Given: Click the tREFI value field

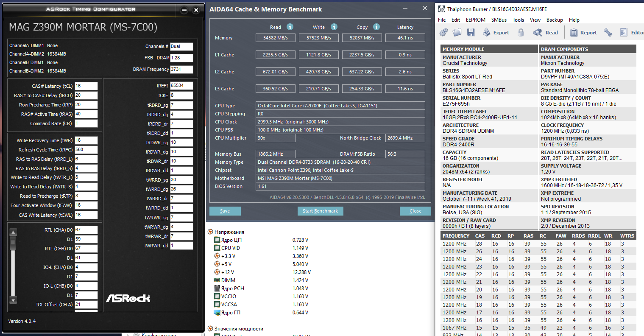Looking at the screenshot, I should point(181,86).
